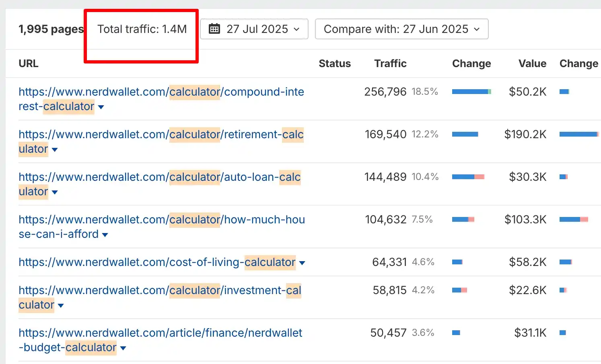The image size is (601, 364).
Task: Click the 18.5% traffic share
Action: coord(425,92)
